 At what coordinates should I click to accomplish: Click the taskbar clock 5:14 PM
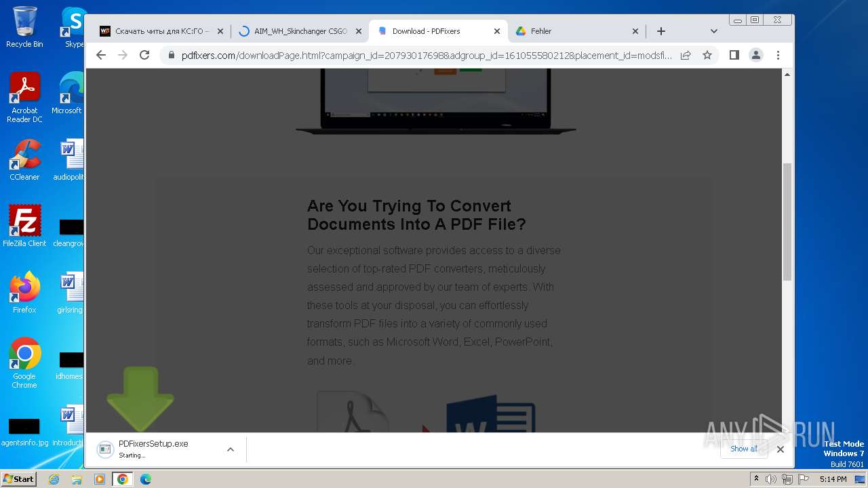pos(833,479)
